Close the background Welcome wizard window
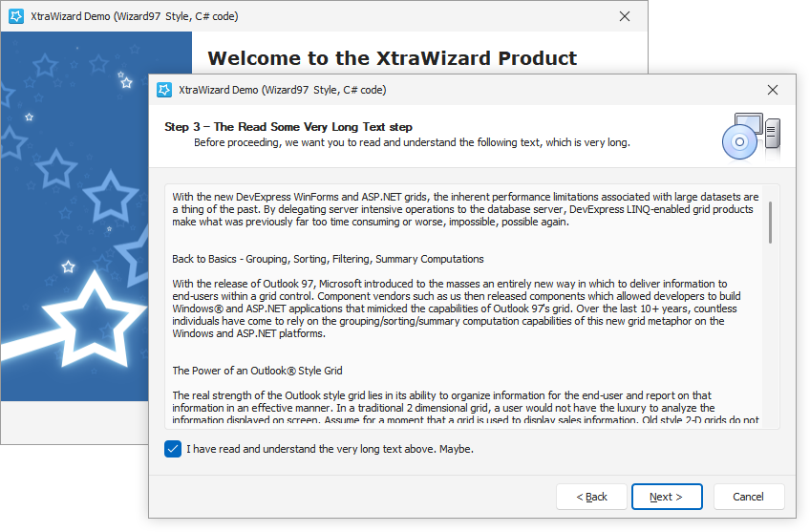810x532 pixels. coord(624,16)
